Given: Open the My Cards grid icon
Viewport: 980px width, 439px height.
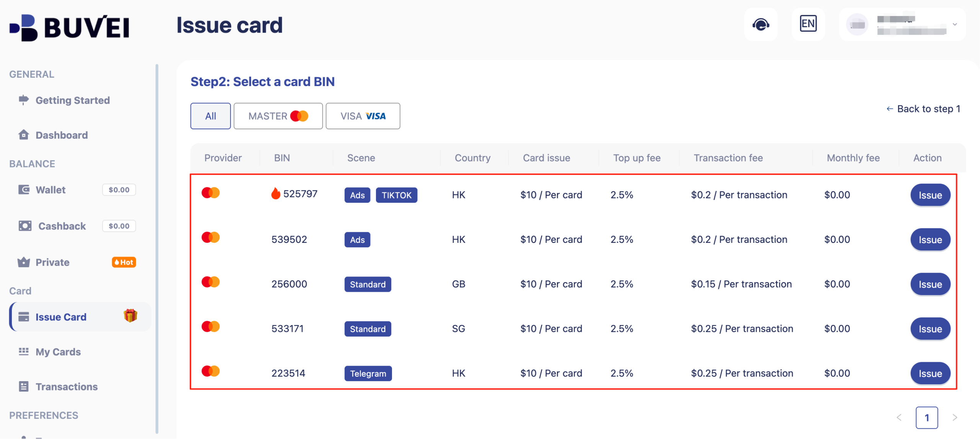Looking at the screenshot, I should 24,351.
